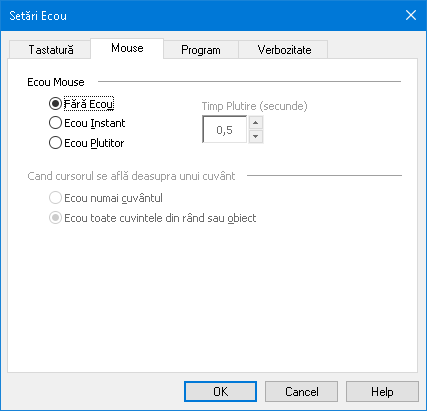Go to the Verbozitate tab
Viewport: 427px width, 411px height.
(284, 50)
